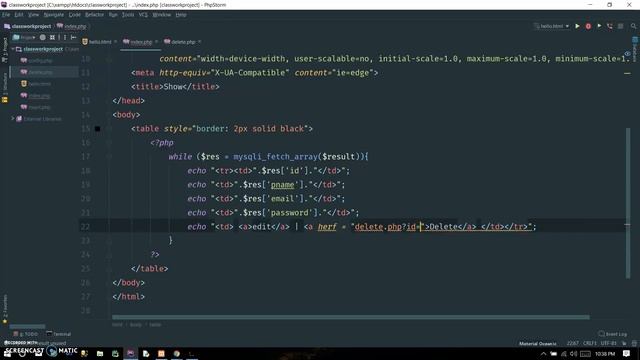
Task: Click the volume icon in system tray
Action: coord(573,353)
